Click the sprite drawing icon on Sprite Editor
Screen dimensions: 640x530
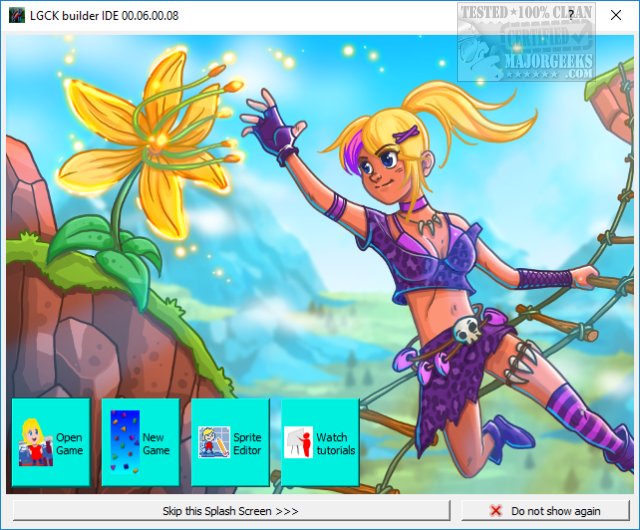tap(213, 442)
